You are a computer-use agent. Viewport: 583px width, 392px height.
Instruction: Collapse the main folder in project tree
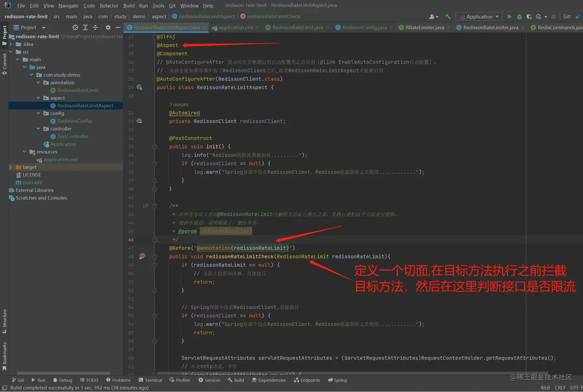click(18, 59)
